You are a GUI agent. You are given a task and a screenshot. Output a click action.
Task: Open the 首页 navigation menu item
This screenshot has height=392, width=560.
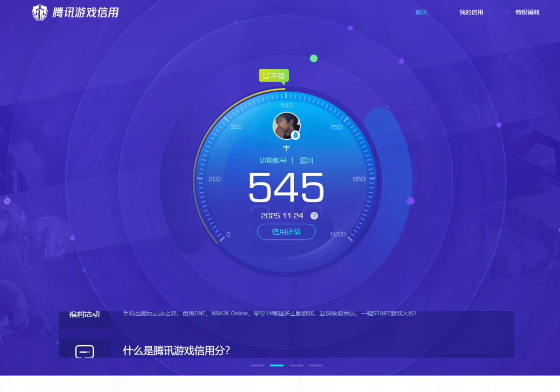(x=421, y=12)
